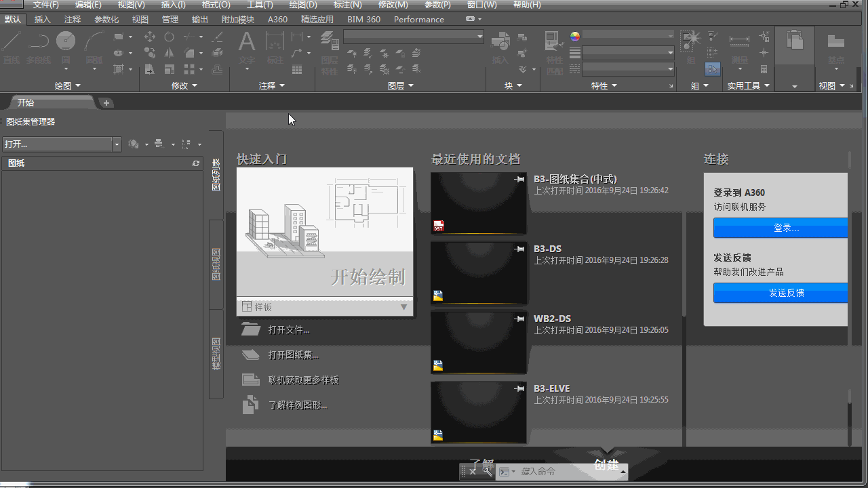Pin the WB2-DS recent document
The width and height of the screenshot is (868, 488).
(x=519, y=319)
